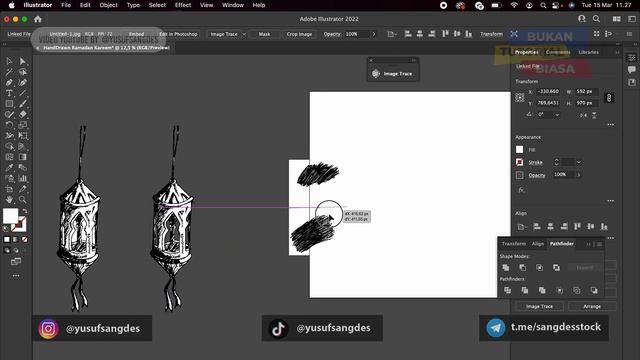Choose the Eraser tool
The width and height of the screenshot is (640, 360).
tap(23, 114)
